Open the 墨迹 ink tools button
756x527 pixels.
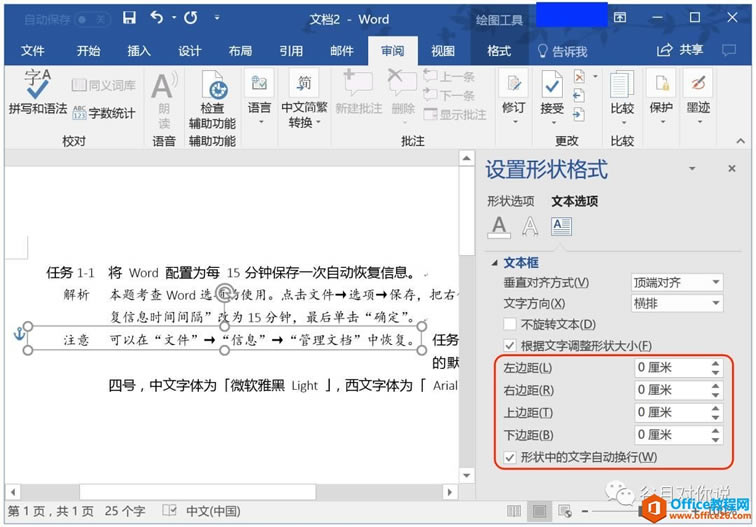(x=698, y=98)
